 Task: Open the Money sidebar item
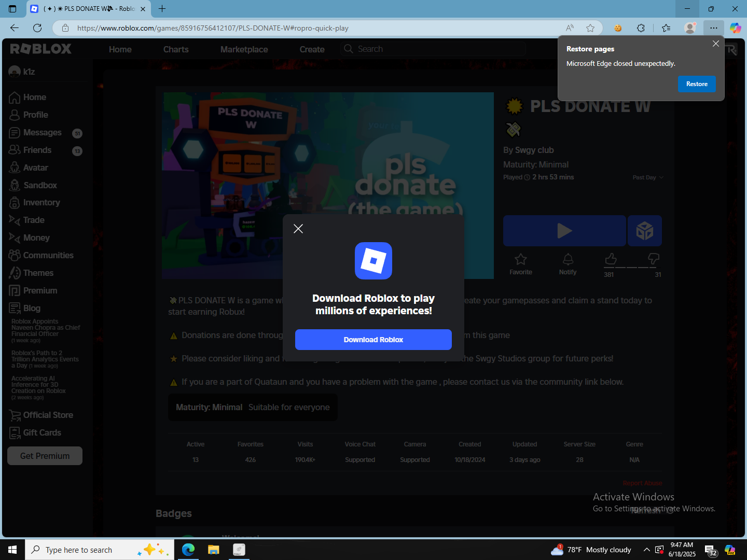tap(30, 238)
